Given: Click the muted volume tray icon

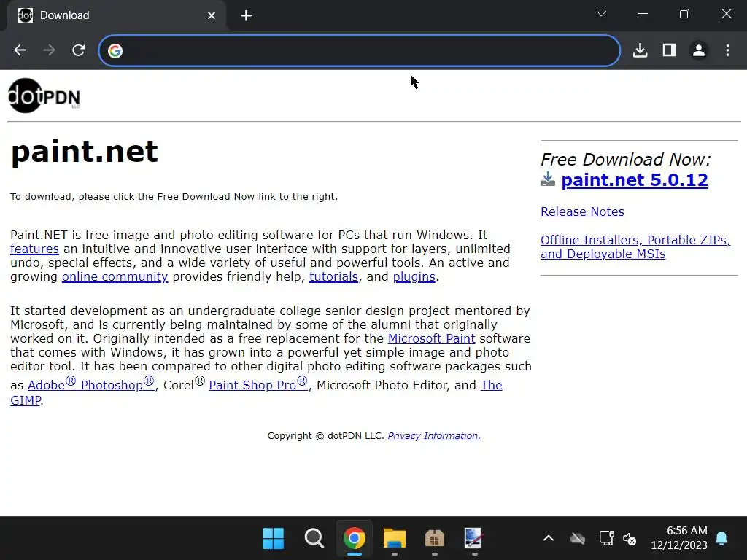Looking at the screenshot, I should tap(630, 539).
